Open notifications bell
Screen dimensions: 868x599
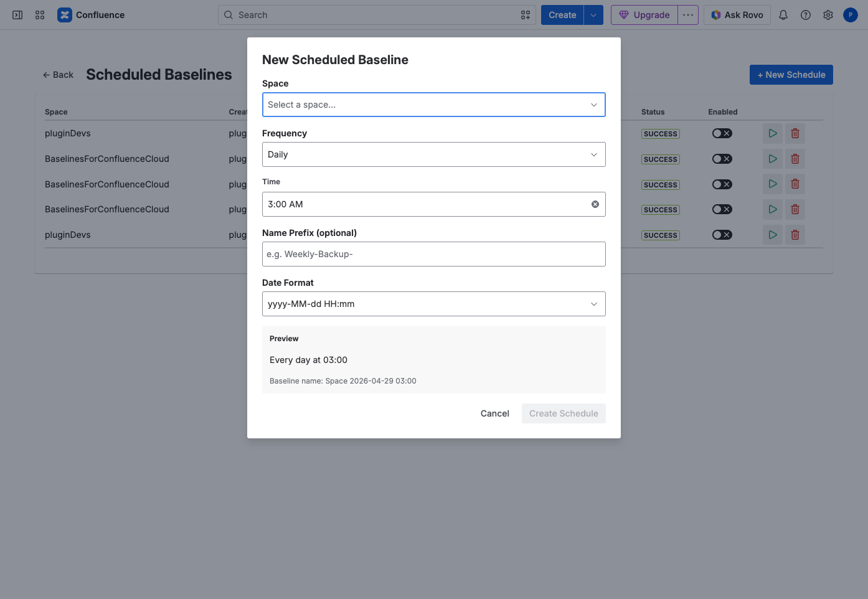[x=783, y=15]
